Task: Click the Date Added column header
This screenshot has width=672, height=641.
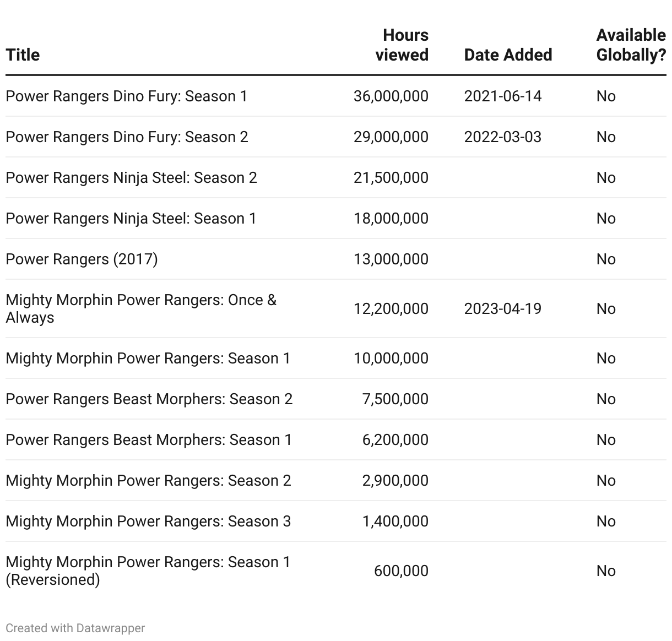Action: click(508, 55)
